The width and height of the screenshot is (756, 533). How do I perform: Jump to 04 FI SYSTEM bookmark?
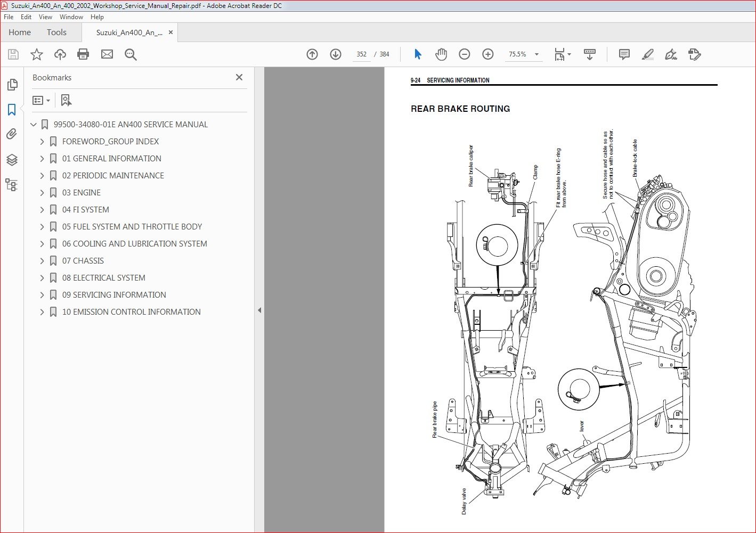(x=86, y=210)
